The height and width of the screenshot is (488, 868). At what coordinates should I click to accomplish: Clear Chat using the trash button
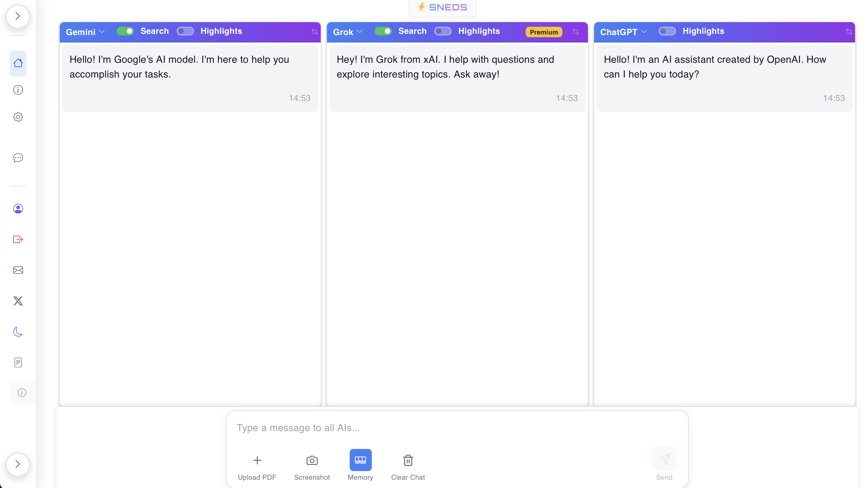pyautogui.click(x=408, y=466)
